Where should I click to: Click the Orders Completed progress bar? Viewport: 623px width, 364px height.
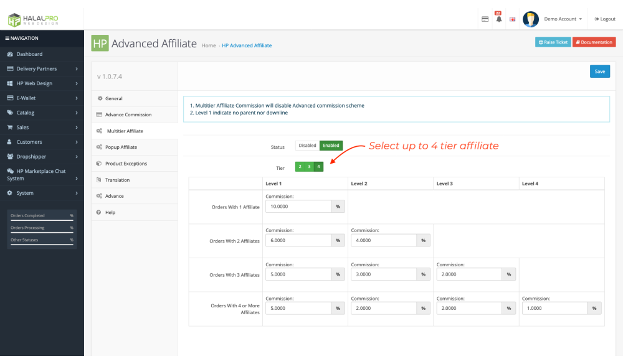point(42,220)
